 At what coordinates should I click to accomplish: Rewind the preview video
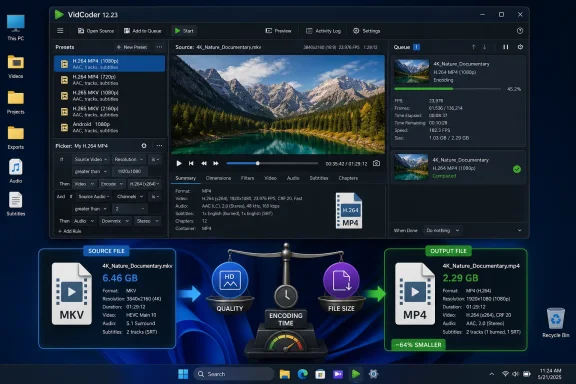204,164
